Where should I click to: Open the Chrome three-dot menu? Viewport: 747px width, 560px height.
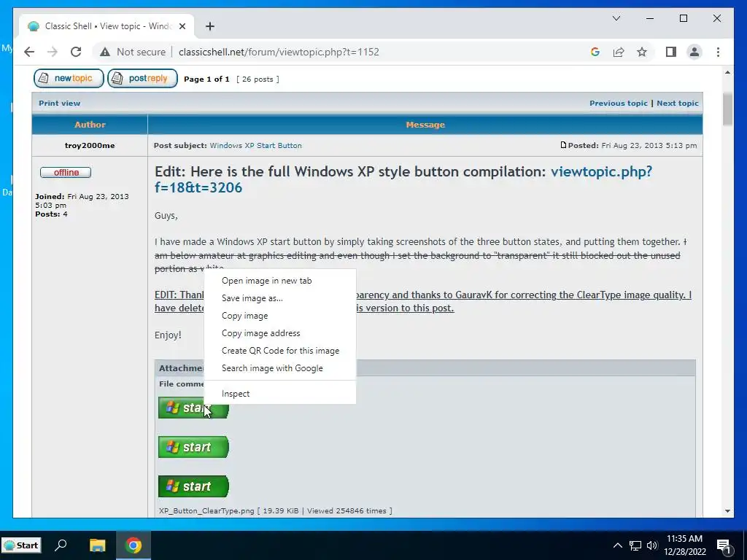[718, 52]
